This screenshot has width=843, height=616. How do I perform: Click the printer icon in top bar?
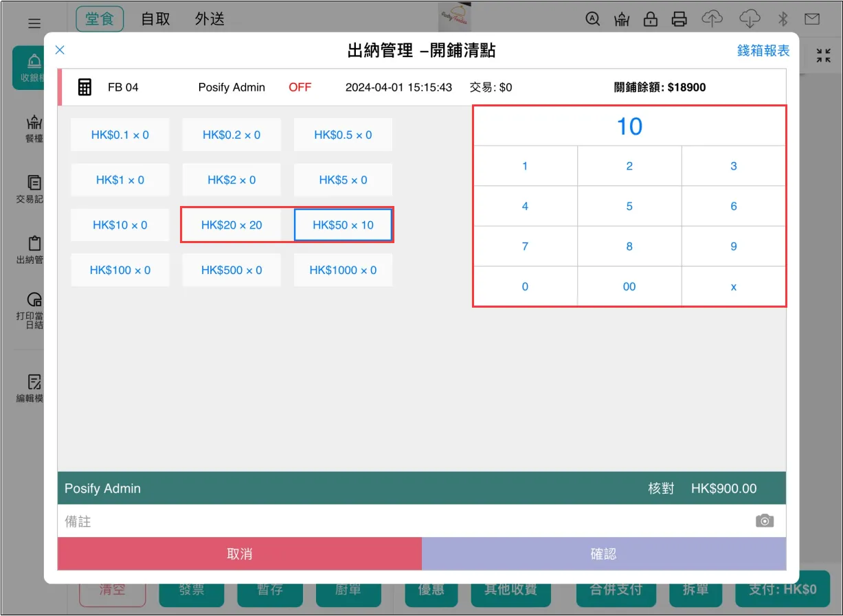pos(679,19)
